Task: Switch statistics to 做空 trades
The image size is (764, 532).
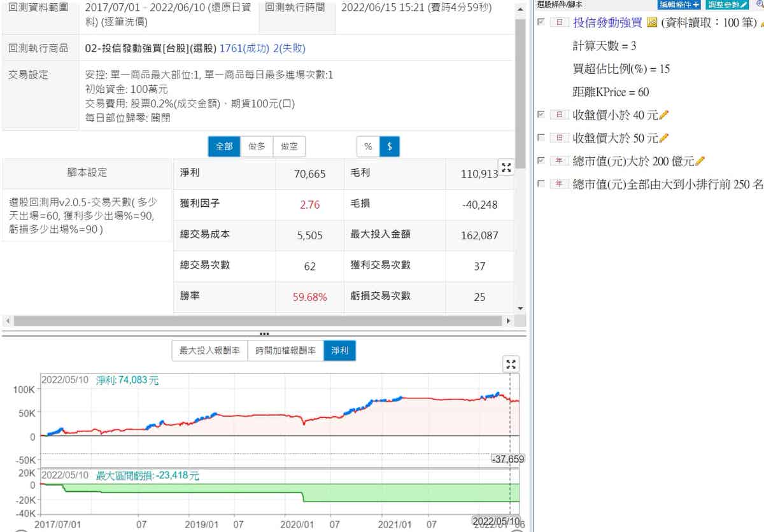Action: (x=289, y=146)
